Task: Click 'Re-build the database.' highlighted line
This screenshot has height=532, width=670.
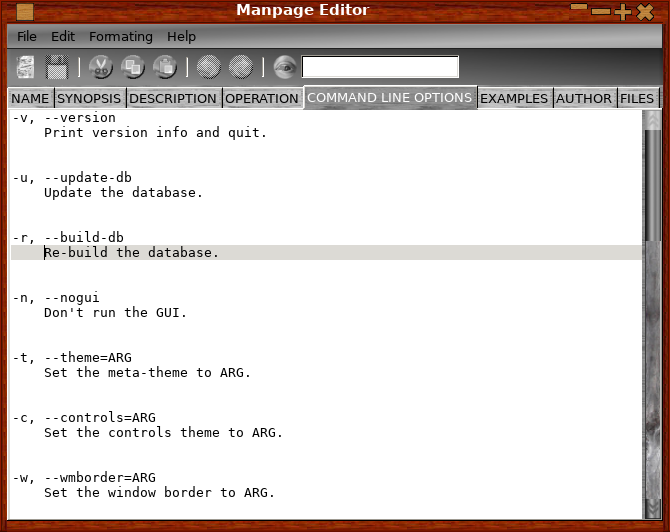Action: click(326, 253)
